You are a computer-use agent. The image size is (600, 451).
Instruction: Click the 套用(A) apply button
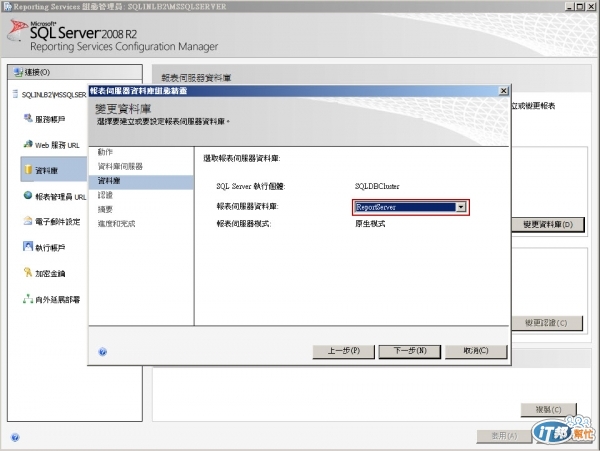(x=504, y=436)
